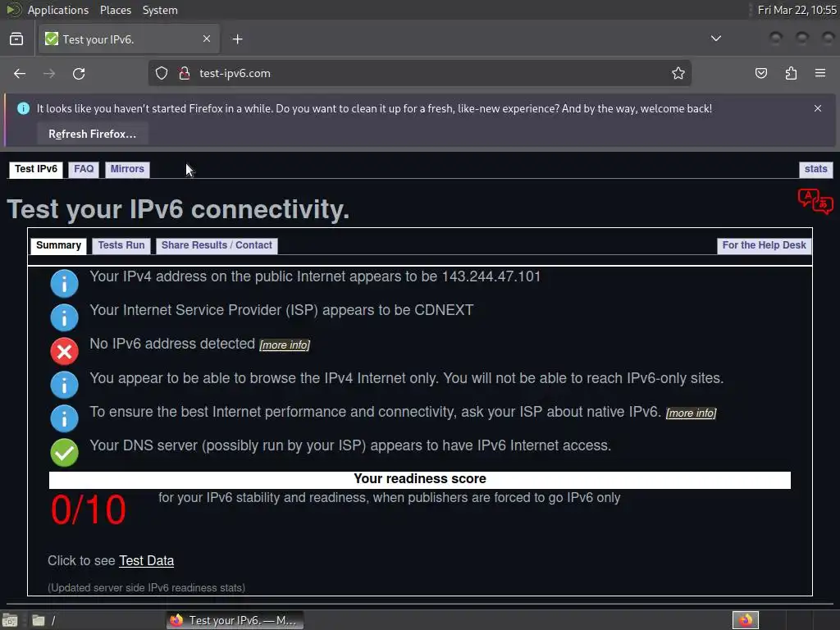Click the Refresh Firefox button
Image resolution: width=840 pixels, height=630 pixels.
(x=92, y=134)
